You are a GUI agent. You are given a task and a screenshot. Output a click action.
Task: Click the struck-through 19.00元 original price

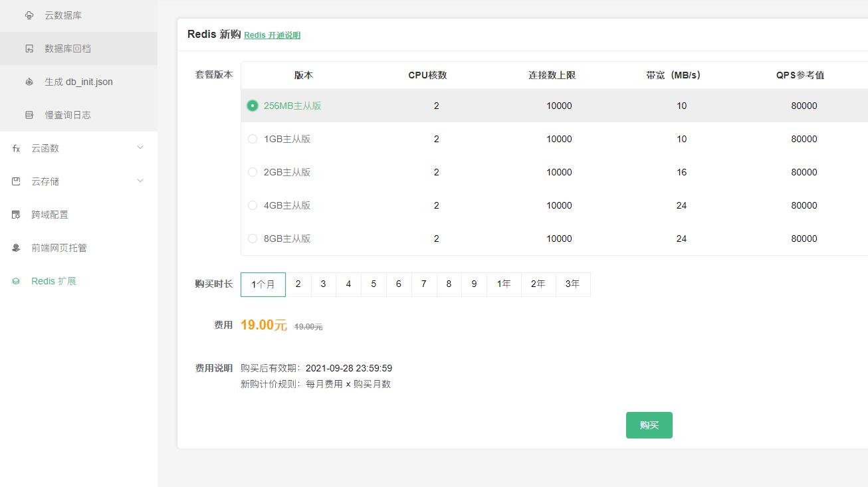308,327
